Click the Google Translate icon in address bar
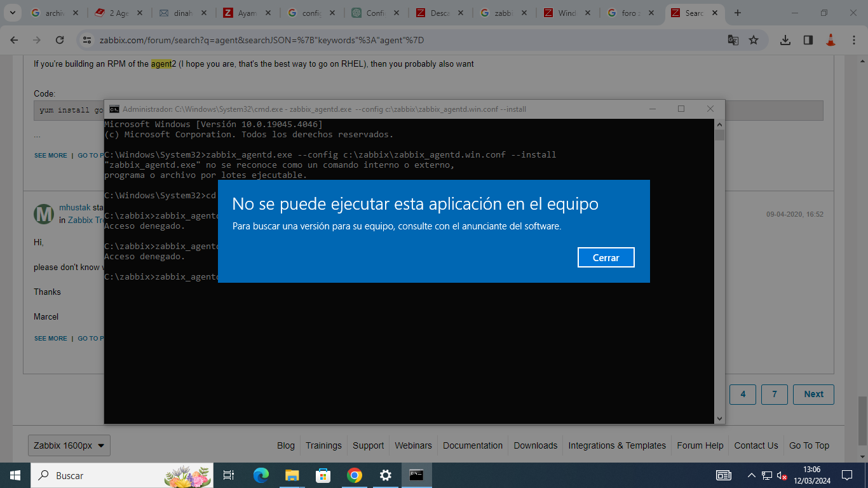868x488 pixels. pos(733,40)
